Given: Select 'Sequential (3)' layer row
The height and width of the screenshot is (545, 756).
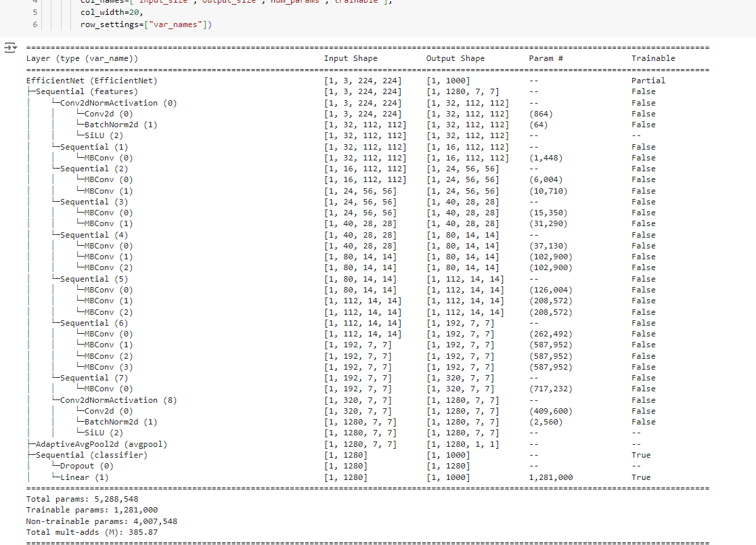Looking at the screenshot, I should click(x=94, y=202).
